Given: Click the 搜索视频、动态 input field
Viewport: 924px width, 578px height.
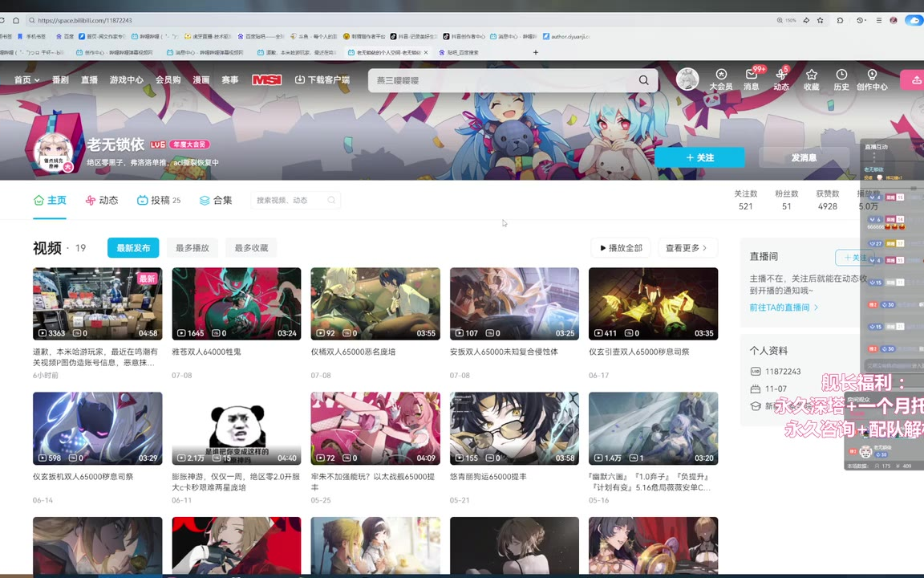Looking at the screenshot, I should [289, 201].
